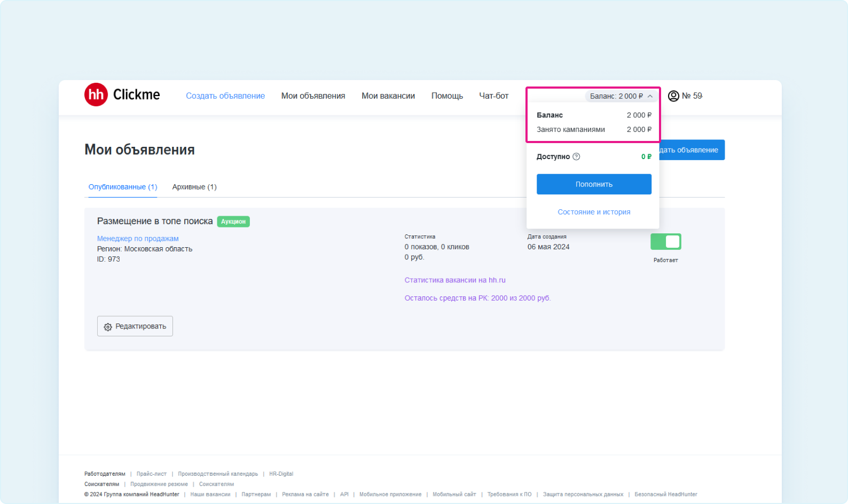Click the red hh logo icon
Image resolution: width=848 pixels, height=504 pixels.
(96, 94)
